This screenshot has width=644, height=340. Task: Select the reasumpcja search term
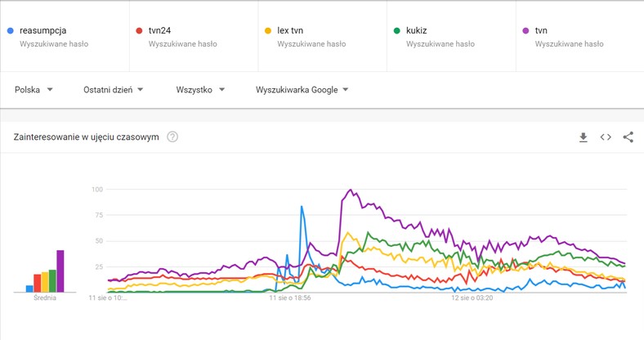coord(42,31)
